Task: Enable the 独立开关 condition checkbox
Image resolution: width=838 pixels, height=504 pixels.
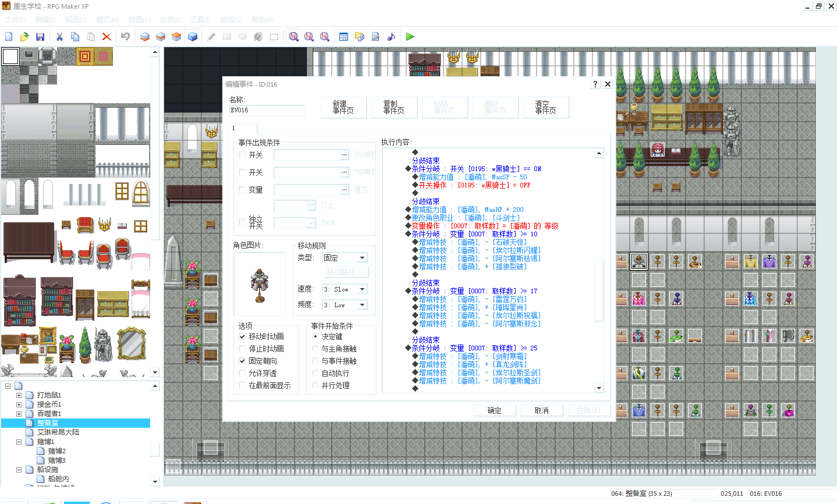Action: click(242, 222)
